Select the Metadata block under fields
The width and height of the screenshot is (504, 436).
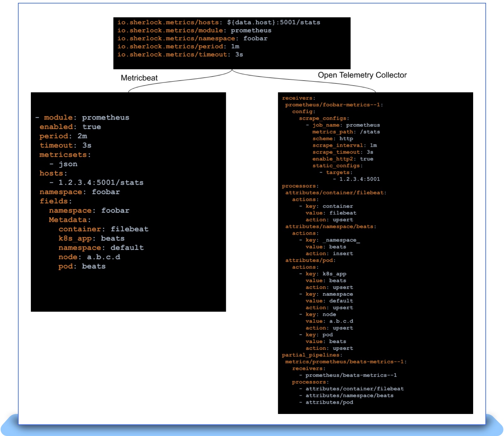[70, 219]
